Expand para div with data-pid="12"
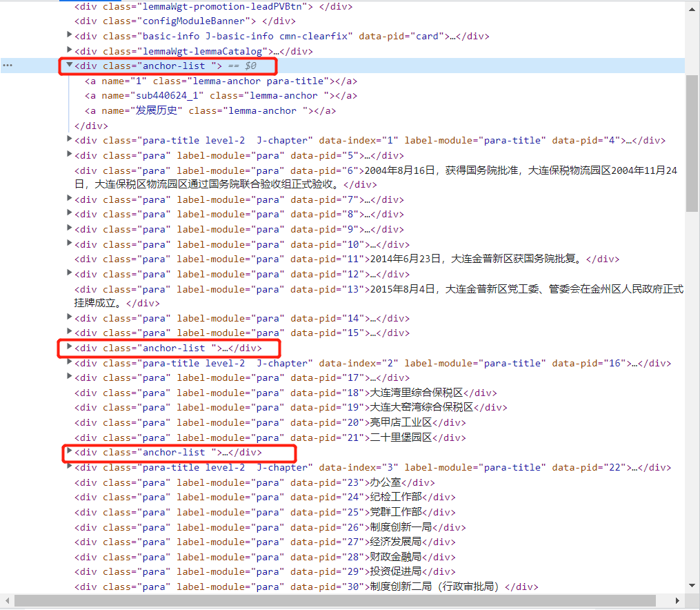 click(69, 273)
